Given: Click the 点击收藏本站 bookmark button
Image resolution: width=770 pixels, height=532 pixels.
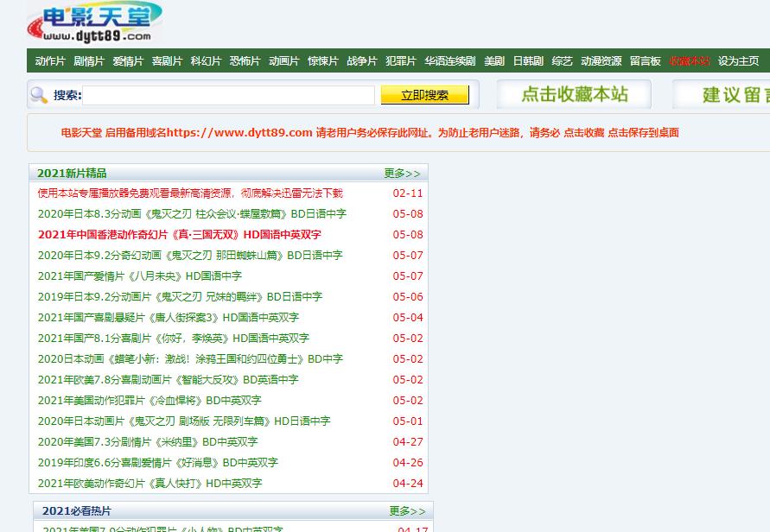Looking at the screenshot, I should pyautogui.click(x=574, y=95).
